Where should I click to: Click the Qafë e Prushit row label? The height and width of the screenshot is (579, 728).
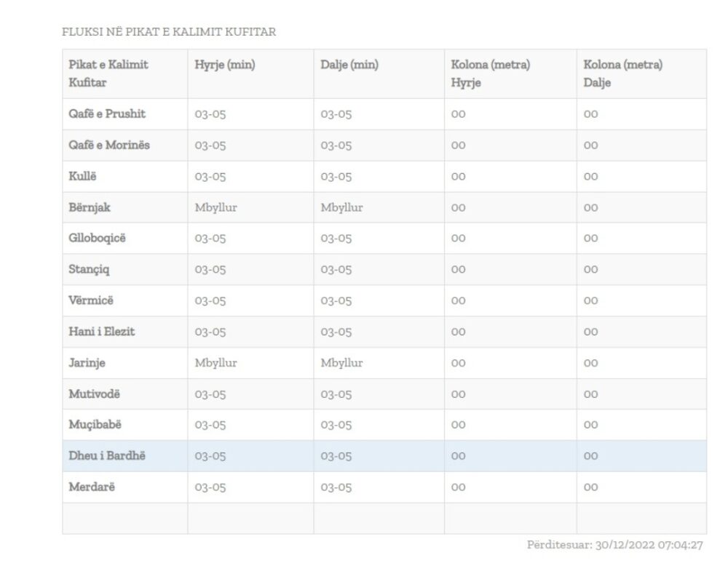(107, 114)
